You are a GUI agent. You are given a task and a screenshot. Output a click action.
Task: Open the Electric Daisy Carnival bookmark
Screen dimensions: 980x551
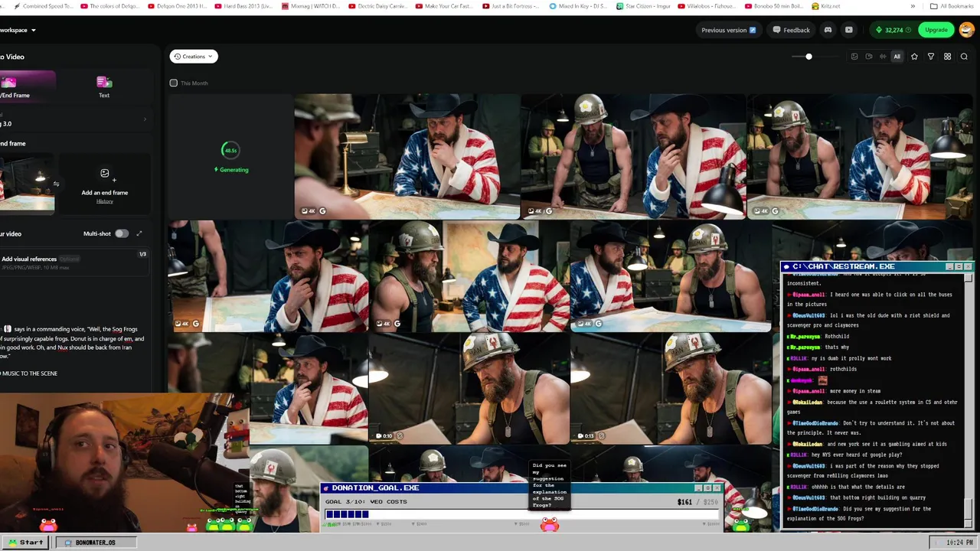point(380,6)
